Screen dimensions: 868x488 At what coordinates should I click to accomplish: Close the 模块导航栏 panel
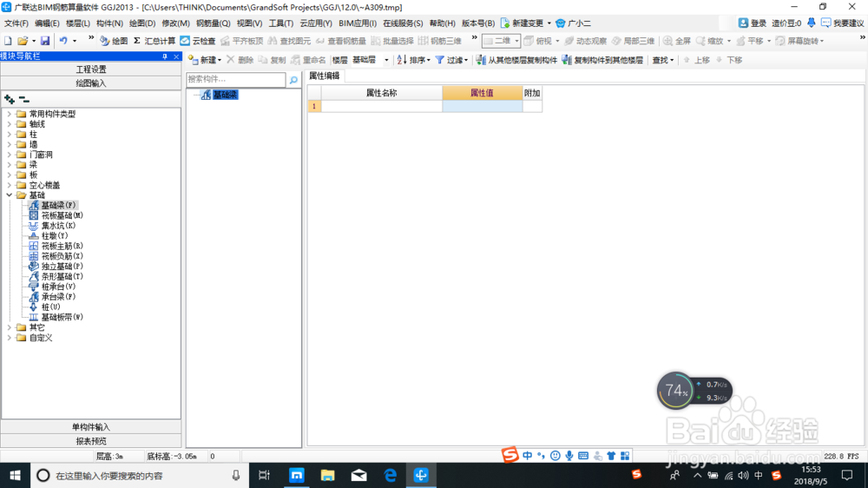176,56
